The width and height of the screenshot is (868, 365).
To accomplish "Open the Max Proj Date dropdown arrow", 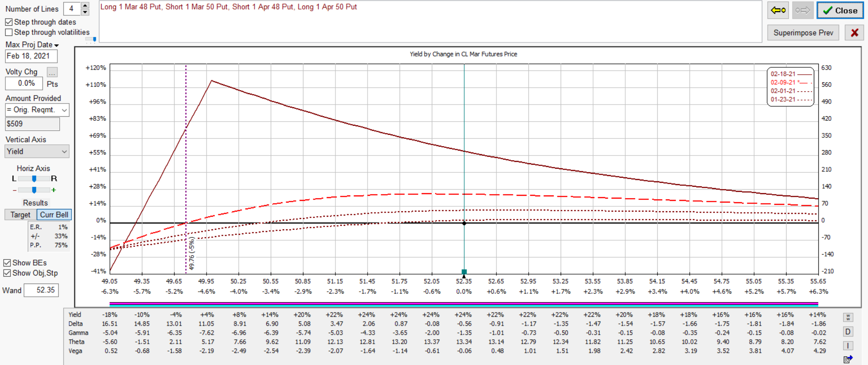I will point(57,45).
